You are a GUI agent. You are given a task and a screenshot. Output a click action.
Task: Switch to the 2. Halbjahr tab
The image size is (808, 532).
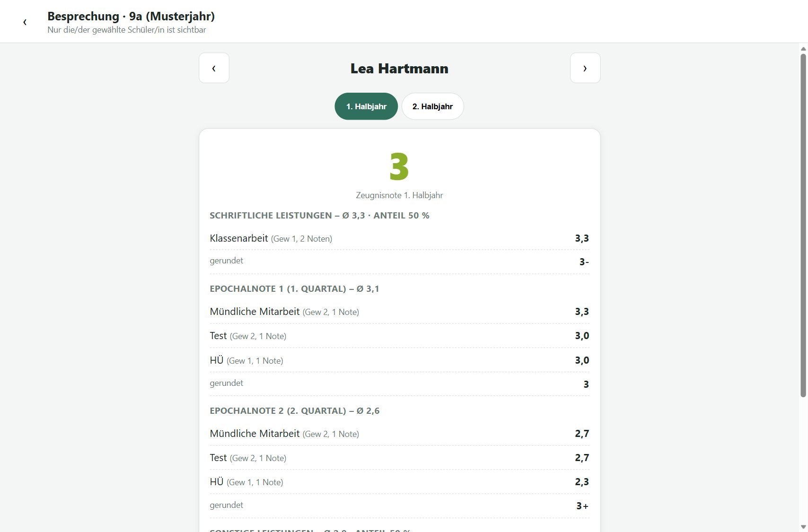point(432,106)
